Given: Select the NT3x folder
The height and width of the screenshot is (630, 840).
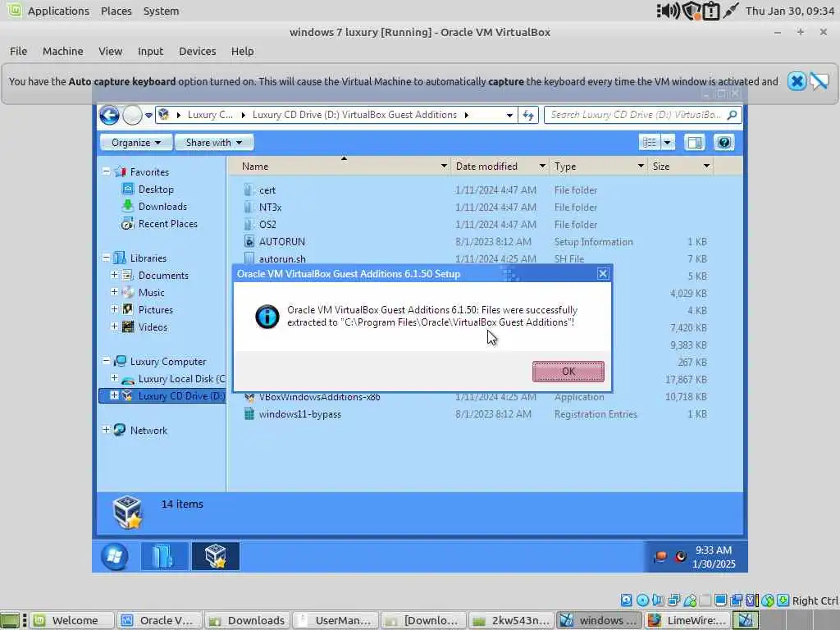Looking at the screenshot, I should coord(270,208).
